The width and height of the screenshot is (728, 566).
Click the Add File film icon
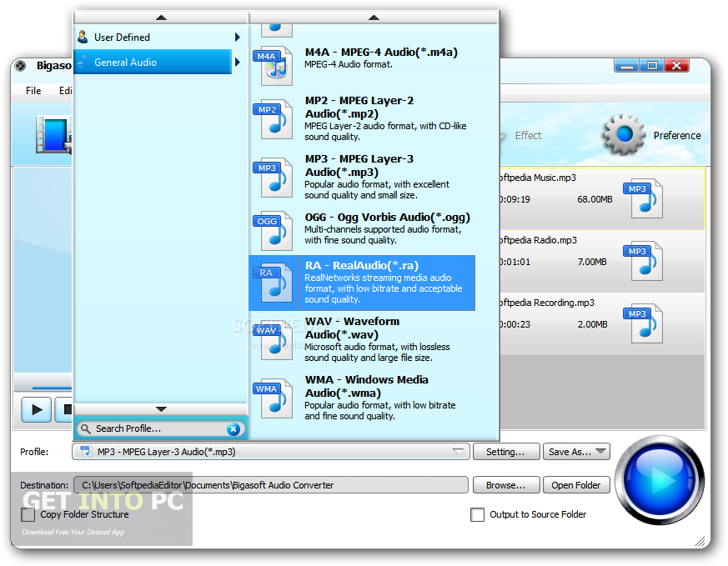click(54, 135)
